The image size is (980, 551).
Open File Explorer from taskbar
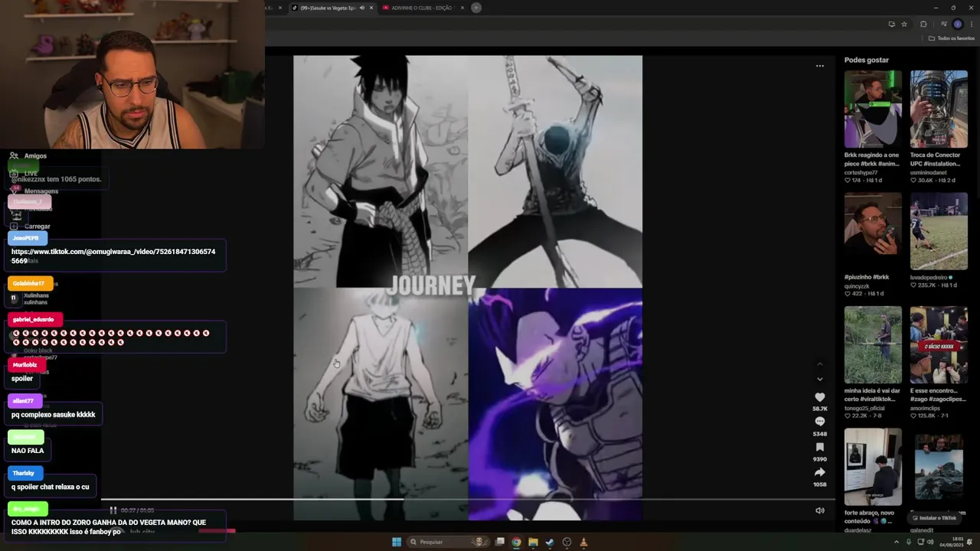533,542
